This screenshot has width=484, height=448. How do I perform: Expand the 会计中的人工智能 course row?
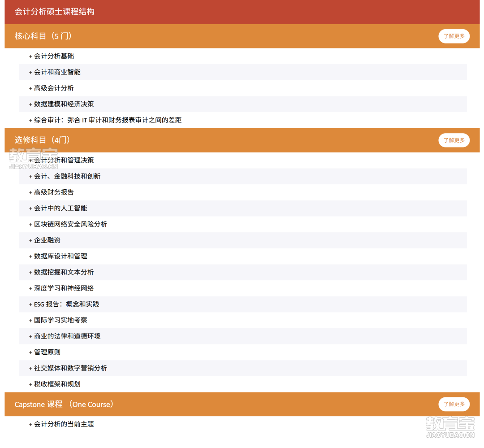242,208
